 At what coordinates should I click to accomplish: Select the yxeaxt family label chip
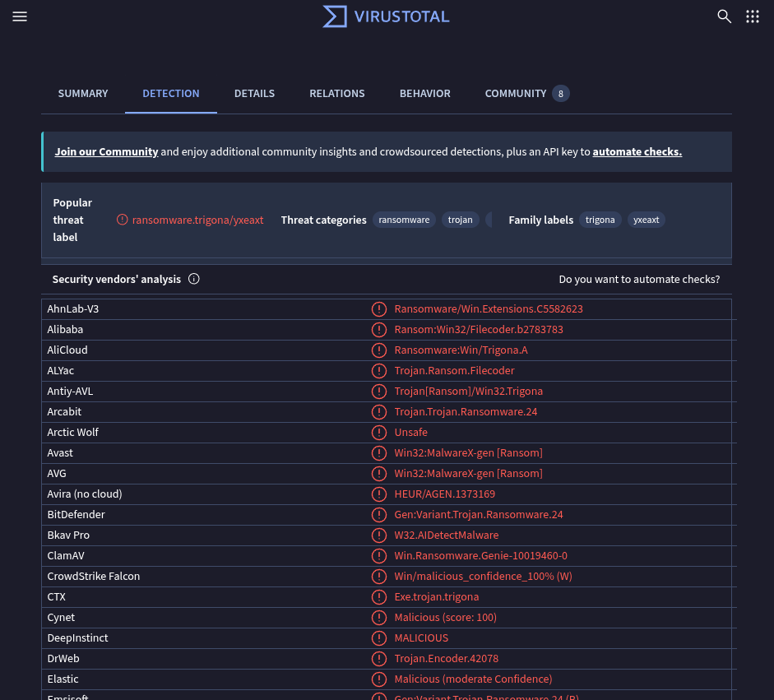coord(647,220)
